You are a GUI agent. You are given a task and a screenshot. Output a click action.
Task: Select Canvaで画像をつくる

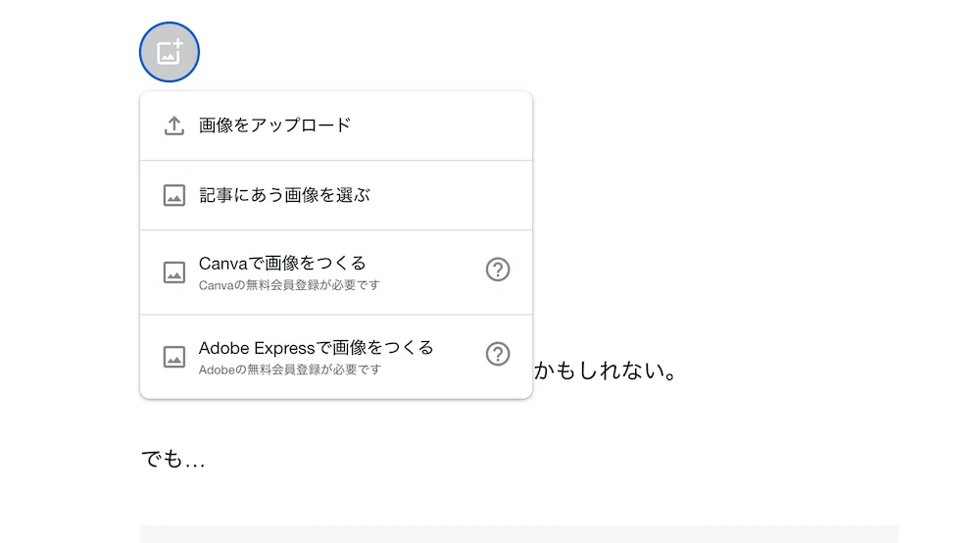pos(282,263)
